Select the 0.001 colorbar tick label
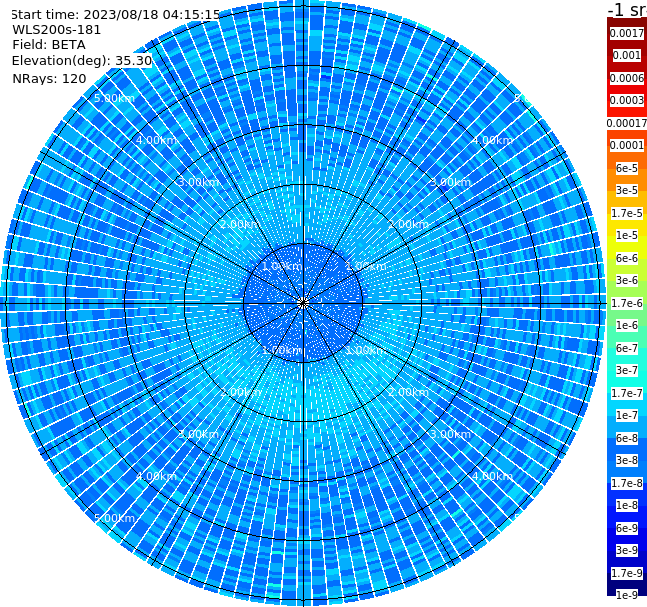647x607 pixels. tap(627, 55)
